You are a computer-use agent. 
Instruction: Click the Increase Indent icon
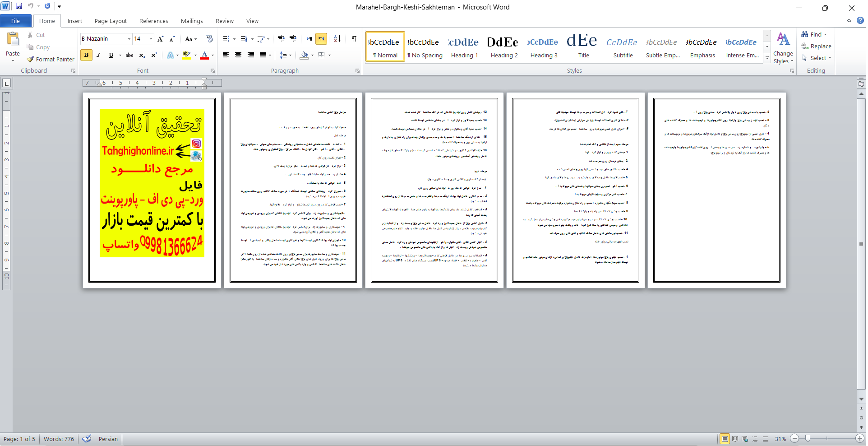click(x=293, y=39)
